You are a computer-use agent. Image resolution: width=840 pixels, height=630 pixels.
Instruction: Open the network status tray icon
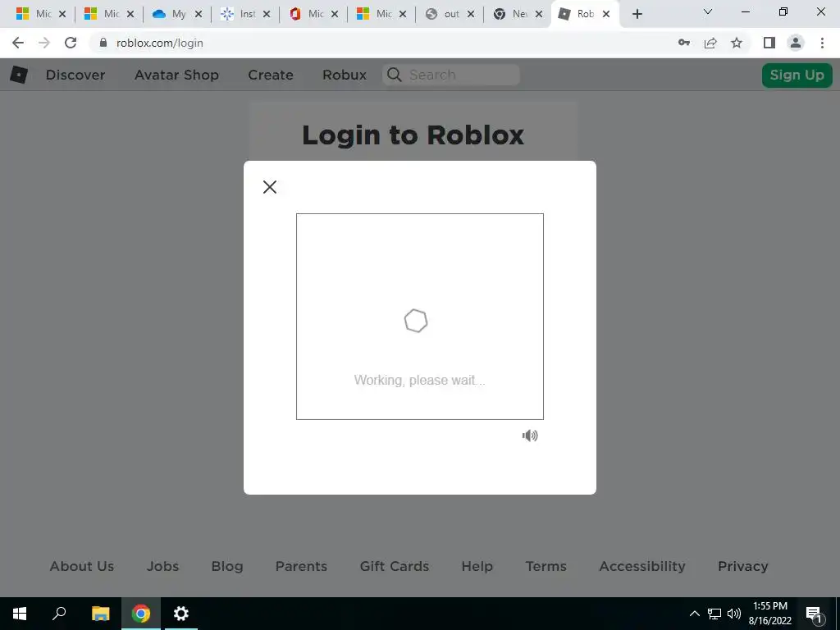[714, 614]
